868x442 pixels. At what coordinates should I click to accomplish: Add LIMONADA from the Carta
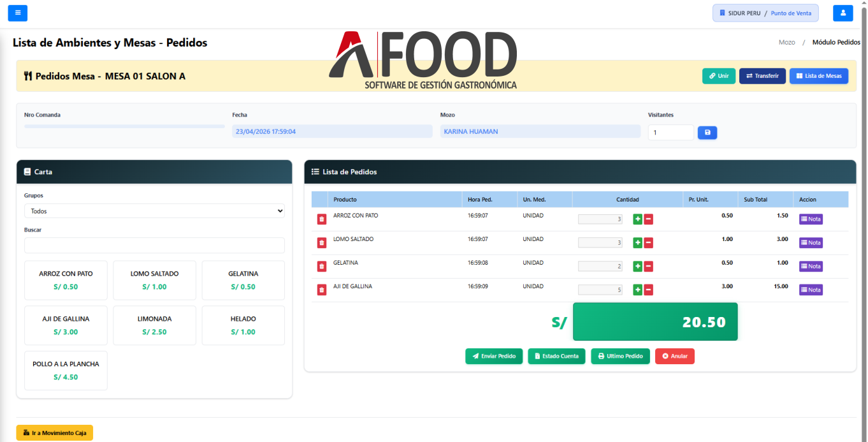pyautogui.click(x=154, y=325)
